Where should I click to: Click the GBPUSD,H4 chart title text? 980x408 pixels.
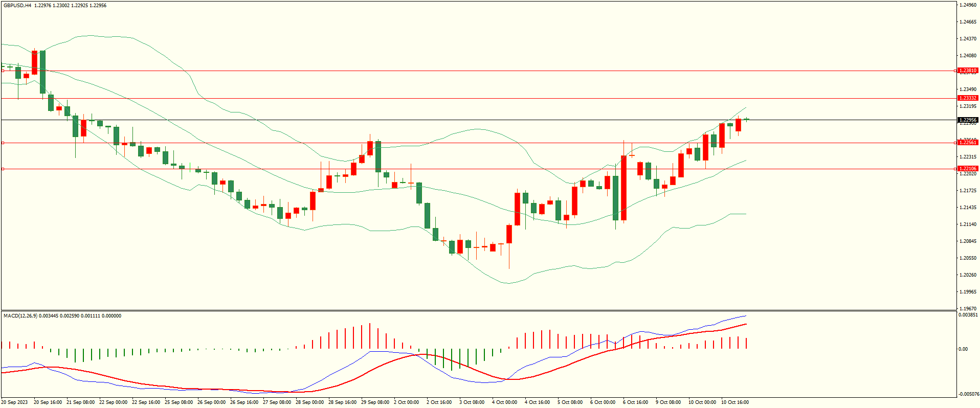[x=17, y=6]
